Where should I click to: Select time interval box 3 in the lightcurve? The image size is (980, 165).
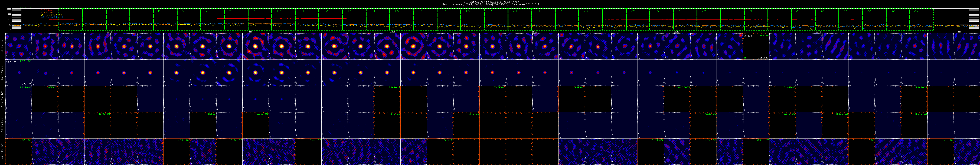tap(118, 19)
